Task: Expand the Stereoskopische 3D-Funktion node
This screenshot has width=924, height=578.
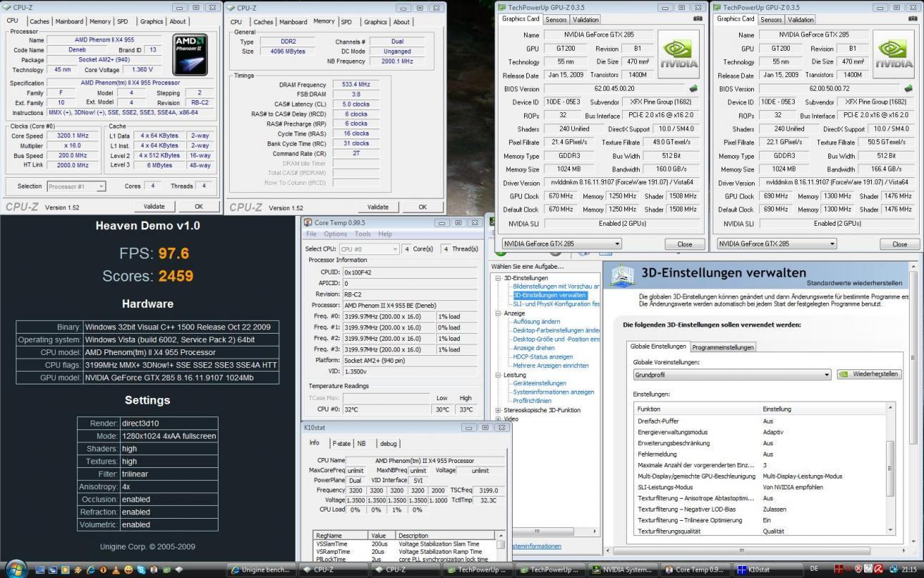Action: (x=498, y=410)
